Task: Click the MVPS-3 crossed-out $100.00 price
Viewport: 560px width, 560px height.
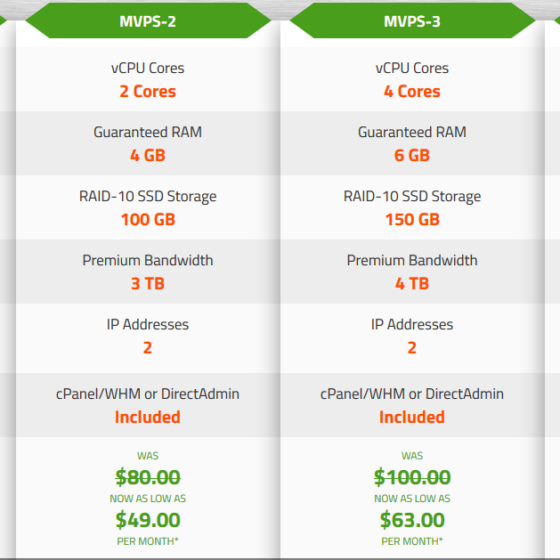Action: coord(412,477)
